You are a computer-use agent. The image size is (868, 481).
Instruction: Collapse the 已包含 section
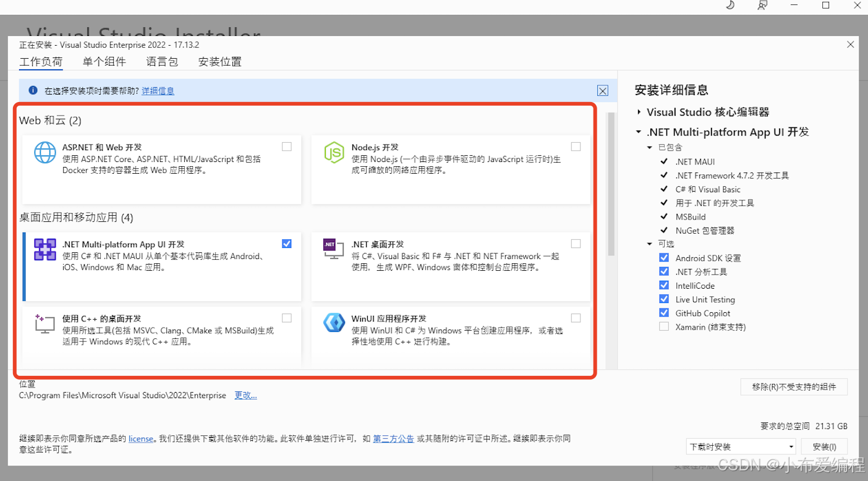(650, 148)
